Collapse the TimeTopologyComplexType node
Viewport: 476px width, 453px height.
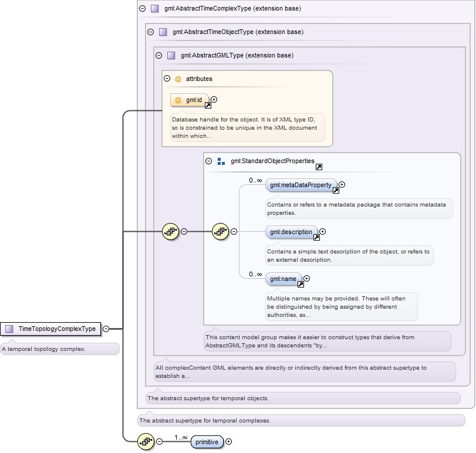106,329
